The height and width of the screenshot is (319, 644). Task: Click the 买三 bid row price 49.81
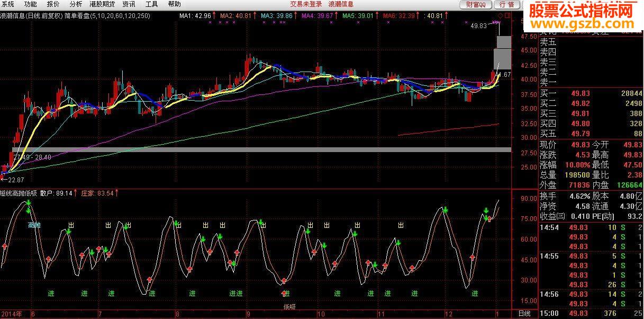(580, 113)
